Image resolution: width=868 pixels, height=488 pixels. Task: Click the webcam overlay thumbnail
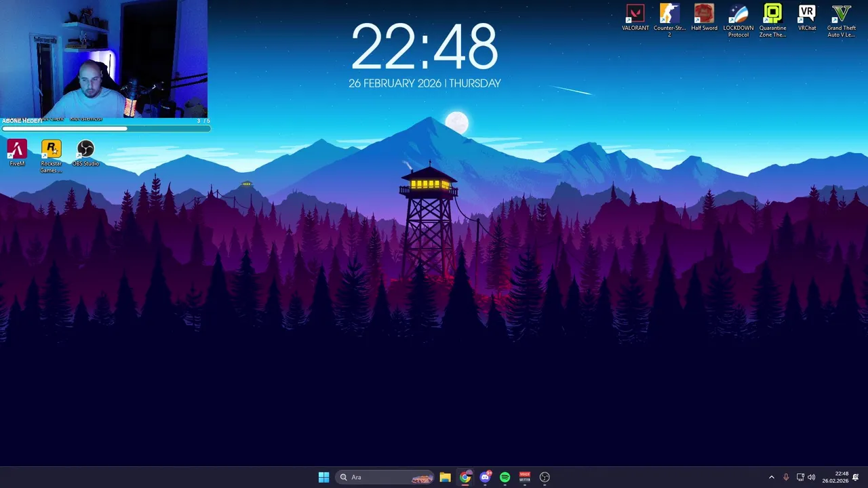(104, 59)
